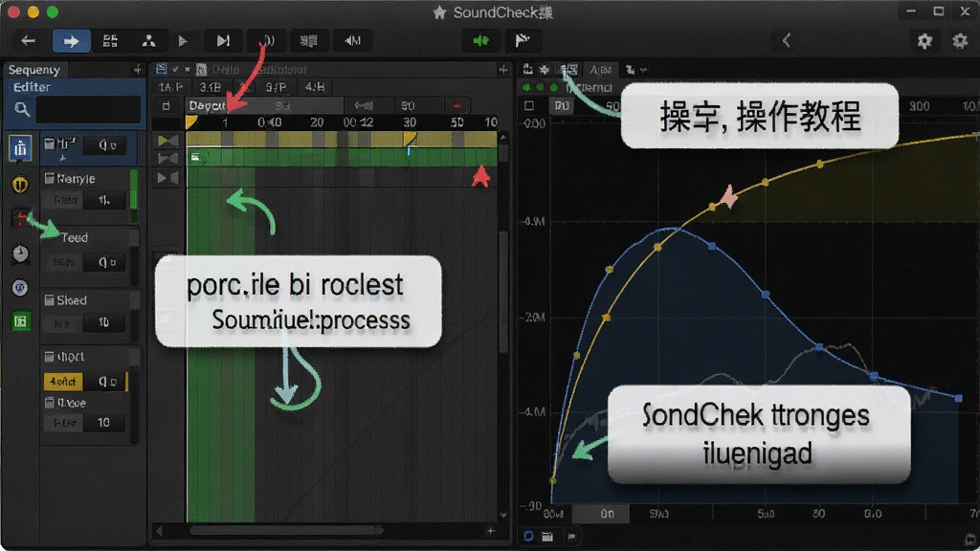Click the back arrow in the top toolbar

tap(28, 41)
